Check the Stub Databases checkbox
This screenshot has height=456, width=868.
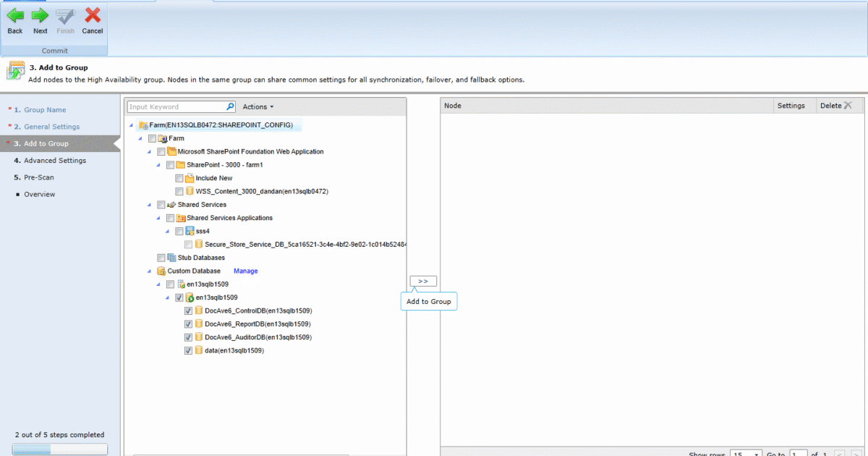click(x=161, y=258)
